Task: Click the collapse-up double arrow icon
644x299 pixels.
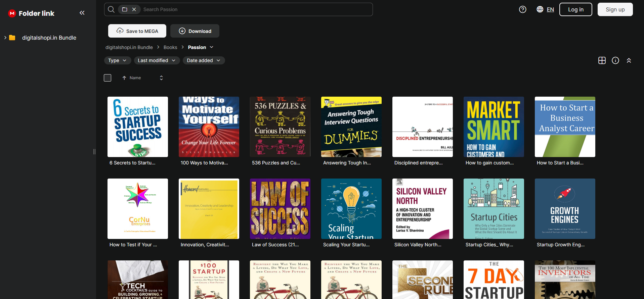Action: (629, 60)
